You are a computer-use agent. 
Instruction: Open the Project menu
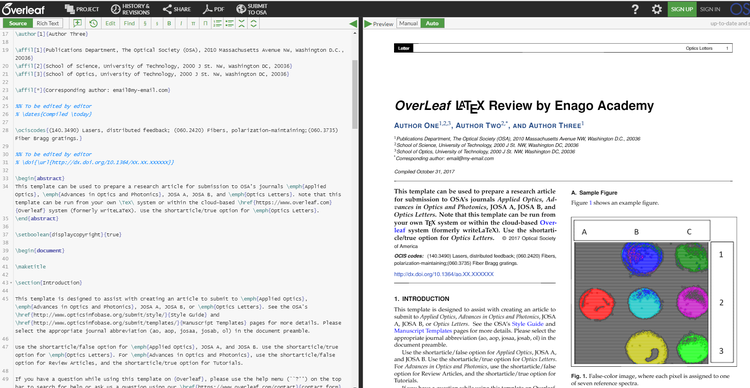(82, 9)
